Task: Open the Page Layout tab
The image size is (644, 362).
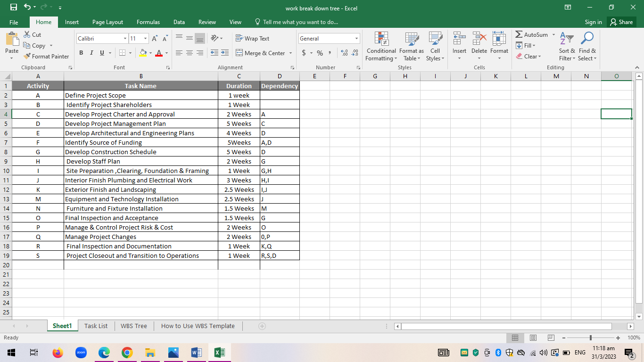Action: coord(107,22)
